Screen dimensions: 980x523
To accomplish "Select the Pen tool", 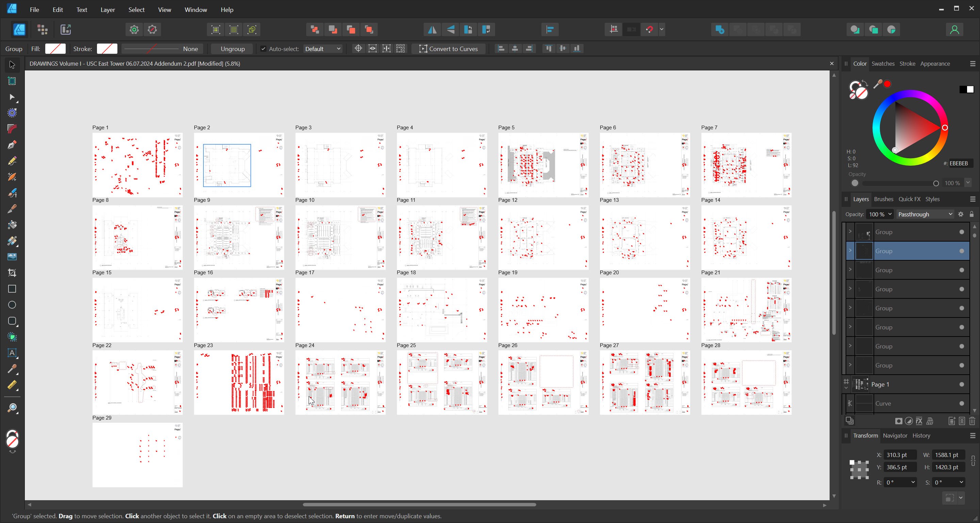I will 12,145.
